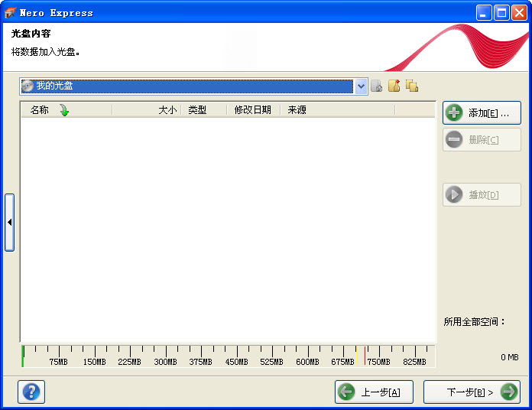The width and height of the screenshot is (532, 410).
Task: Sort list by 类型 column header
Action: click(x=204, y=110)
